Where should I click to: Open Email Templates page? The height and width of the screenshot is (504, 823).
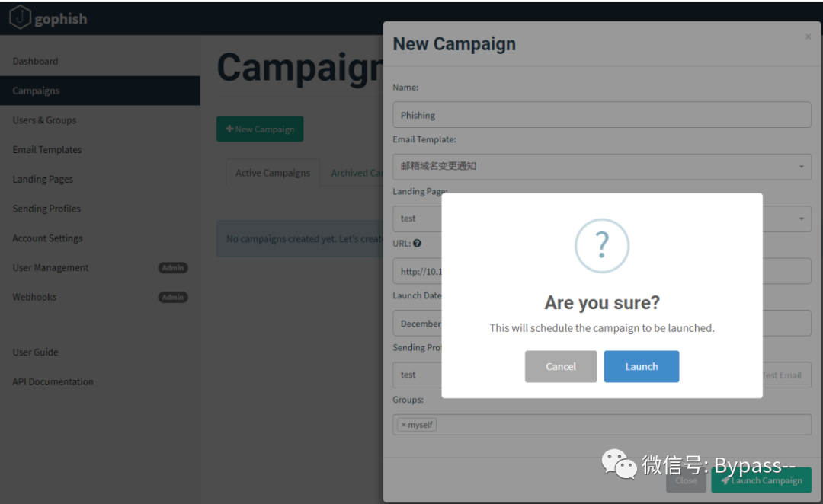47,150
